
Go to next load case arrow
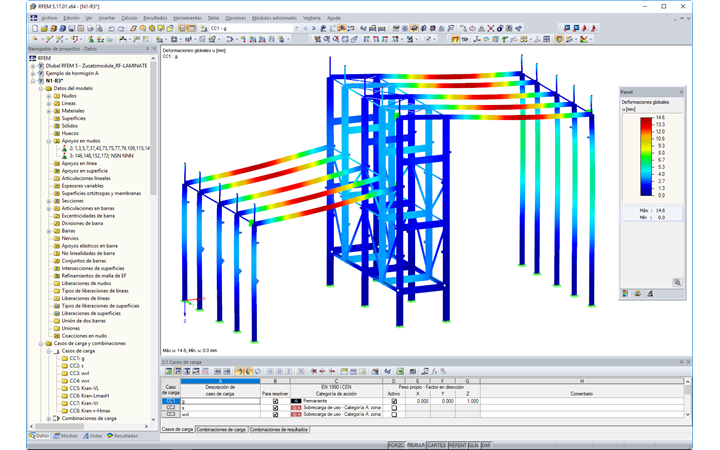point(314,28)
